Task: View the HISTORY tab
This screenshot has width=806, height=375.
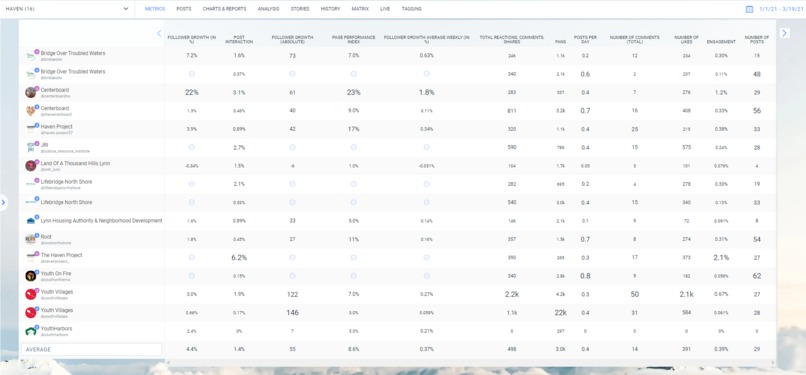Action: [x=330, y=9]
